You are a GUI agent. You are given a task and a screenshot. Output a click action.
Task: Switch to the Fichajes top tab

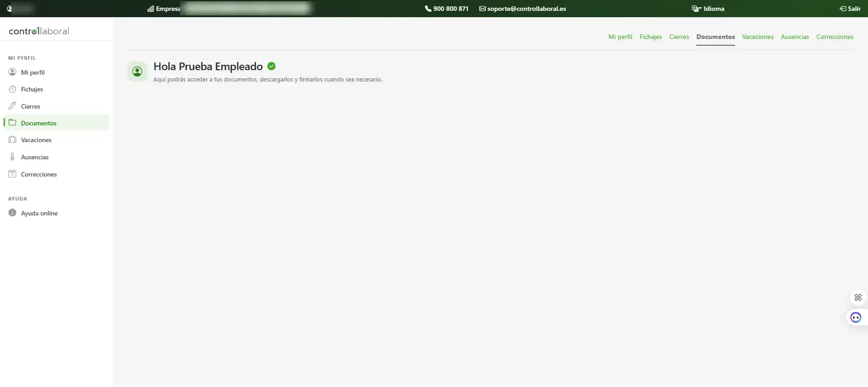pos(651,37)
